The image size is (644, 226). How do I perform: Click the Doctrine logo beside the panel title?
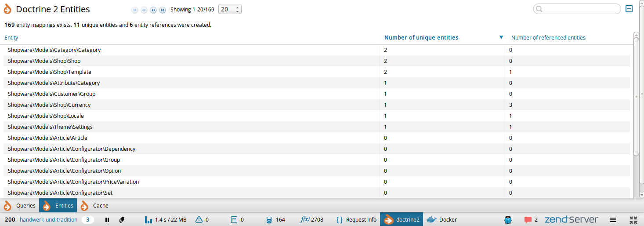point(7,9)
